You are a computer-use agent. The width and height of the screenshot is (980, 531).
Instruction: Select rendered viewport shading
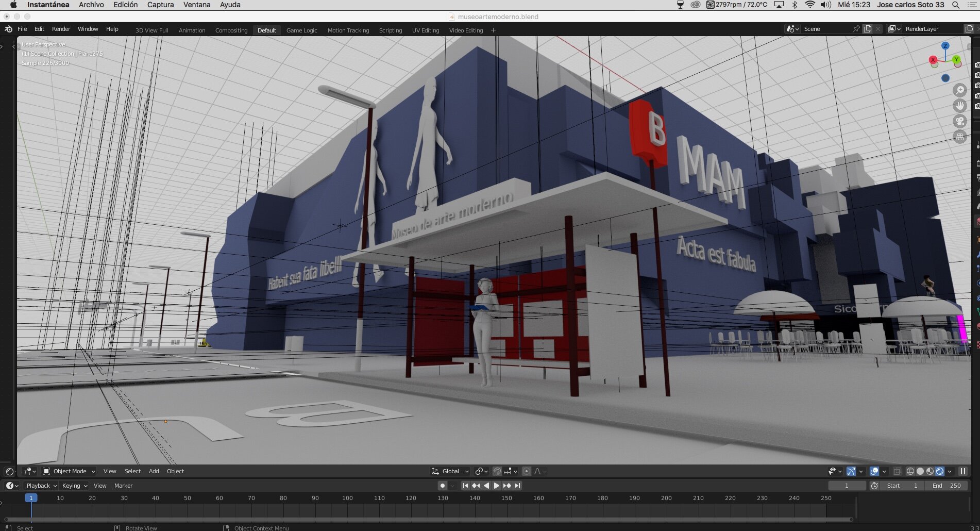pos(940,471)
